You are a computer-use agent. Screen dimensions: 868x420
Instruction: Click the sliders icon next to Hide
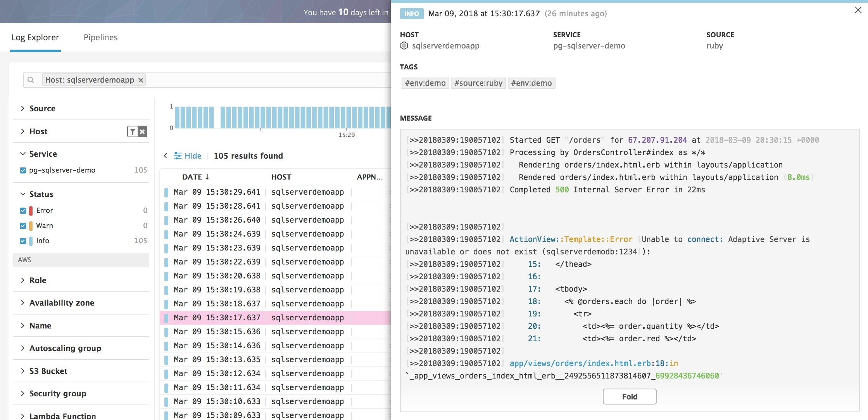(x=178, y=156)
